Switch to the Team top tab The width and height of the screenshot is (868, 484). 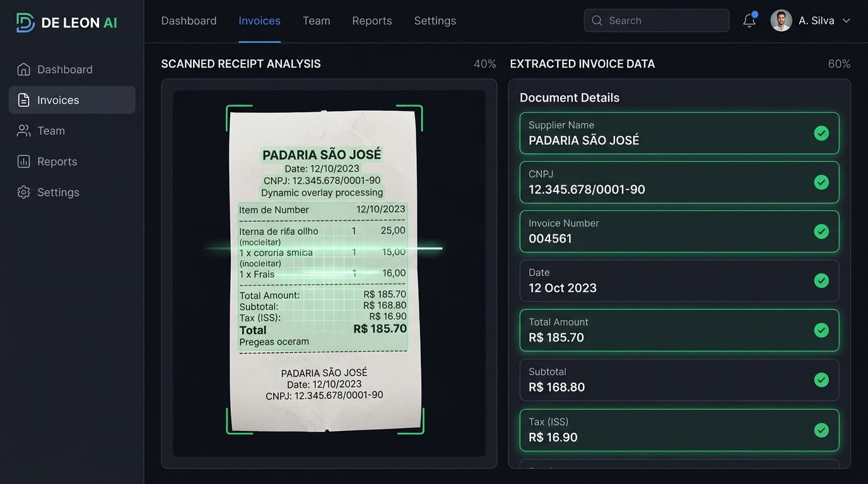click(316, 21)
